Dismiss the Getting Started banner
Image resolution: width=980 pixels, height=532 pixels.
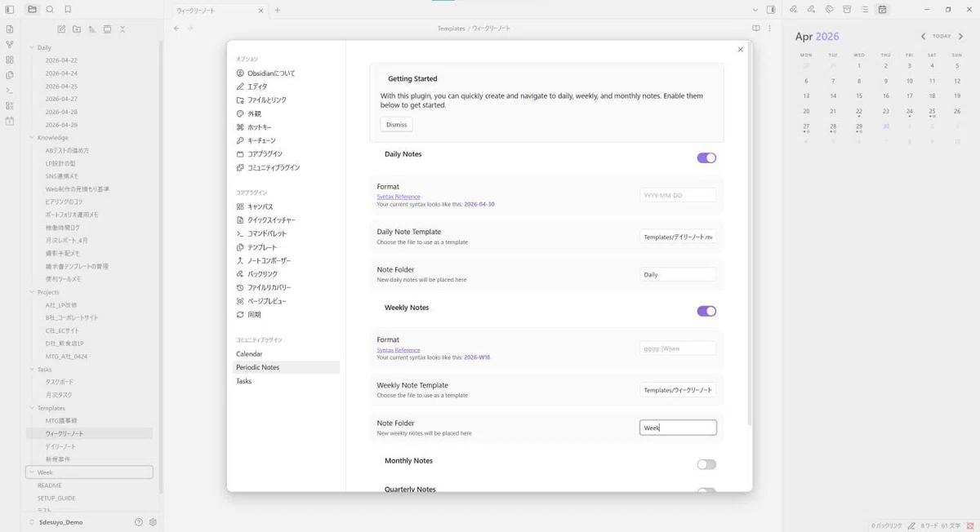click(396, 125)
